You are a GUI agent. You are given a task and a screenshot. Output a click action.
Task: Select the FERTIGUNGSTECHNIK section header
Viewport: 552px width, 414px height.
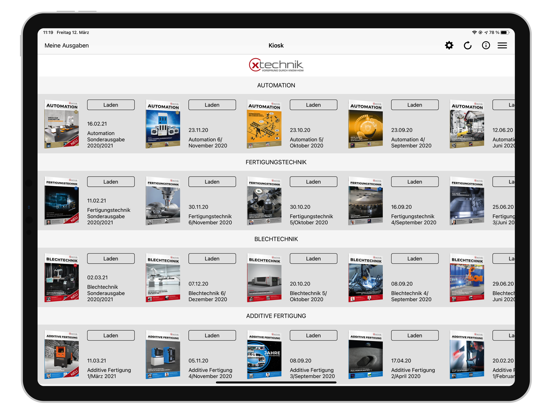click(x=276, y=162)
